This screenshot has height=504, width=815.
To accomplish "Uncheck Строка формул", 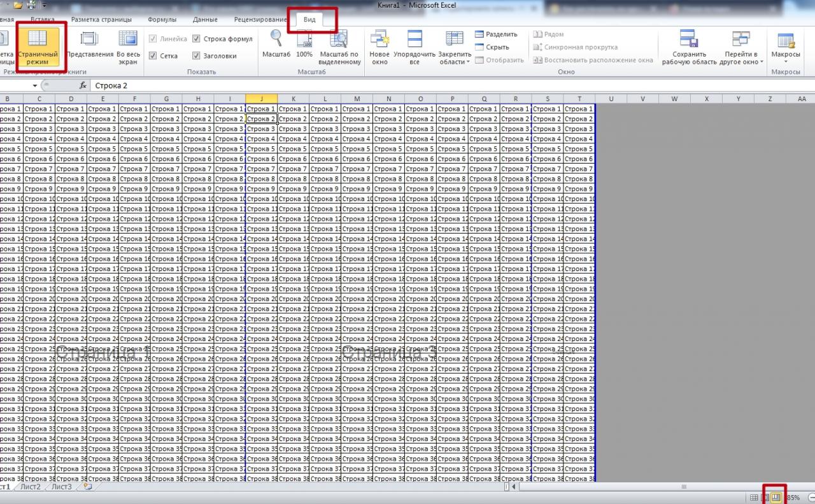I will point(196,38).
